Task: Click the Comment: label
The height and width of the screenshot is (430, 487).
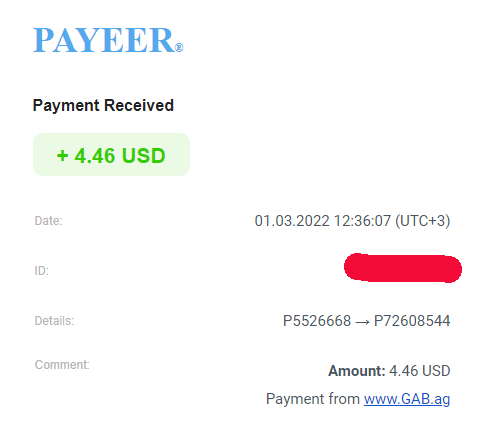Action: pyautogui.click(x=62, y=365)
